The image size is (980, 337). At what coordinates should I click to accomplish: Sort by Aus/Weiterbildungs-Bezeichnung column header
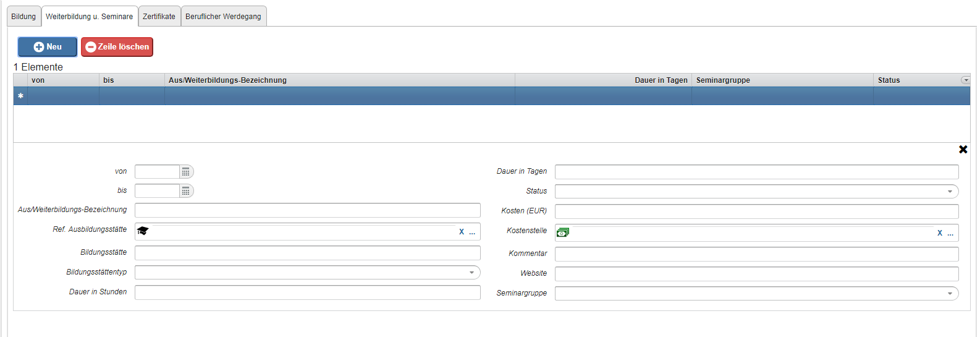[227, 80]
